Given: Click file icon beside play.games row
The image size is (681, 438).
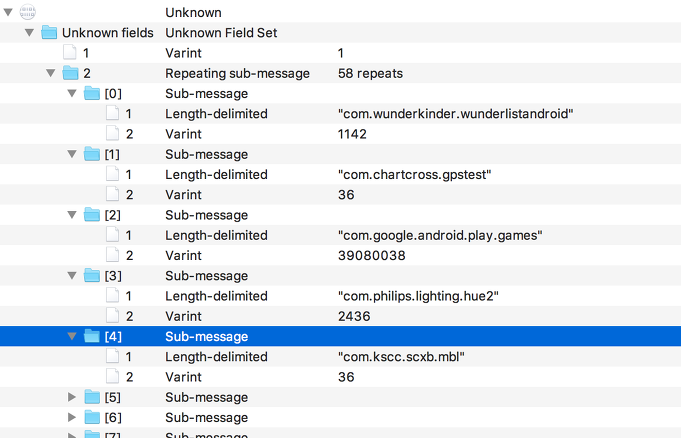Looking at the screenshot, I should (x=112, y=235).
